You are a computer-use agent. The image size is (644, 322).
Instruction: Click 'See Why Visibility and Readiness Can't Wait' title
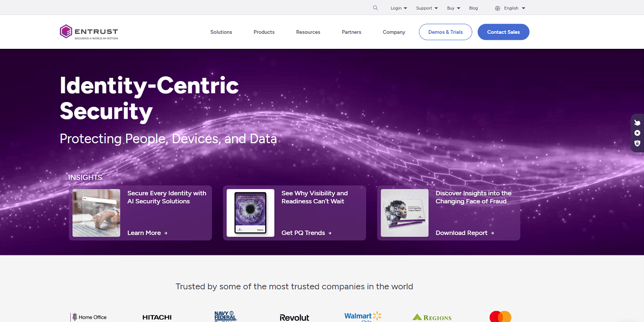tap(314, 197)
